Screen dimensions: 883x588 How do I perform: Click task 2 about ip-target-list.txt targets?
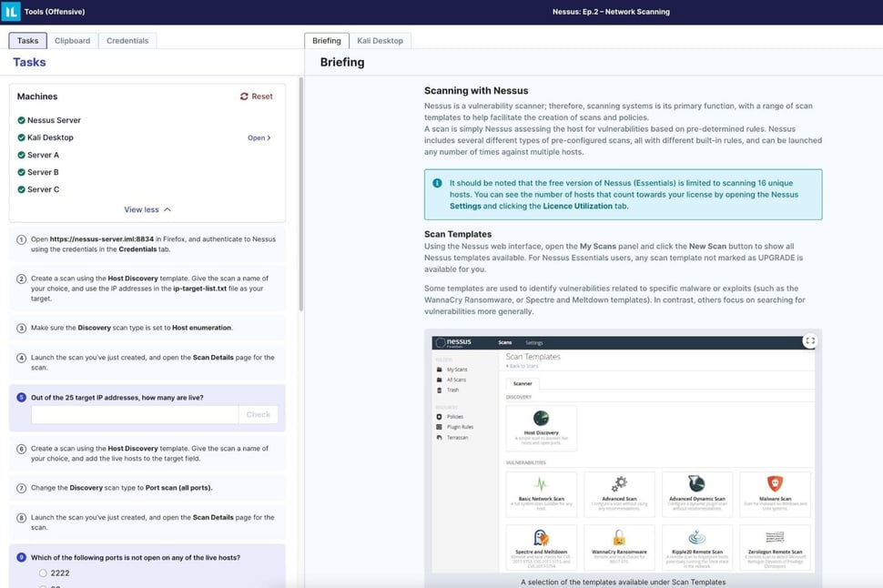(147, 289)
